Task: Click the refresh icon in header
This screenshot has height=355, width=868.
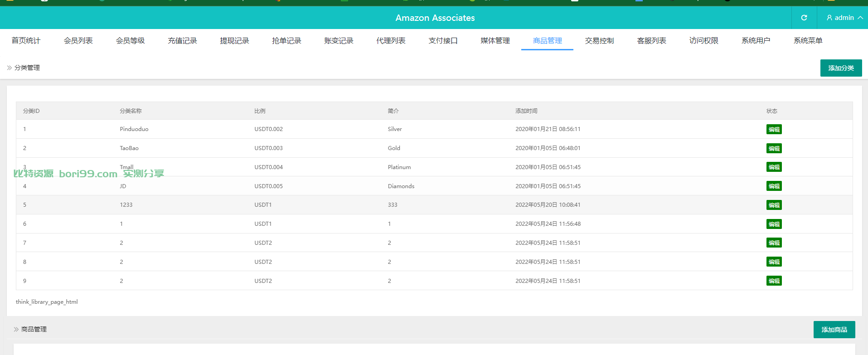Action: click(804, 18)
